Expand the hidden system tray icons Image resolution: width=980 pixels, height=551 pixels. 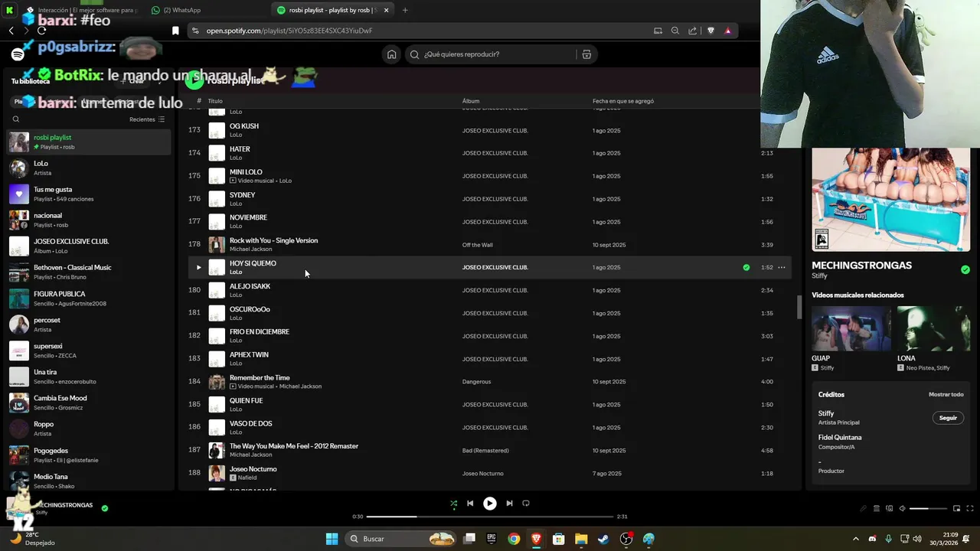coord(856,539)
